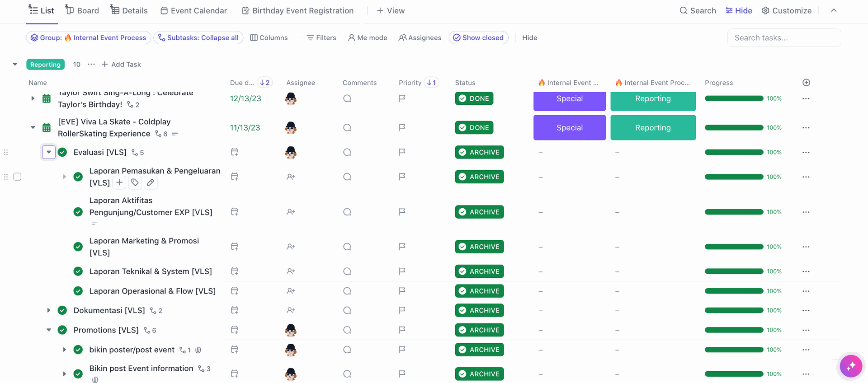Open Birthday Event Registration tab

(298, 10)
